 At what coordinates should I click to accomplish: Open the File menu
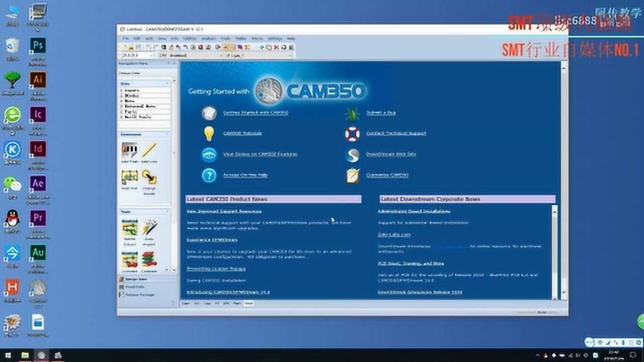pyautogui.click(x=125, y=38)
